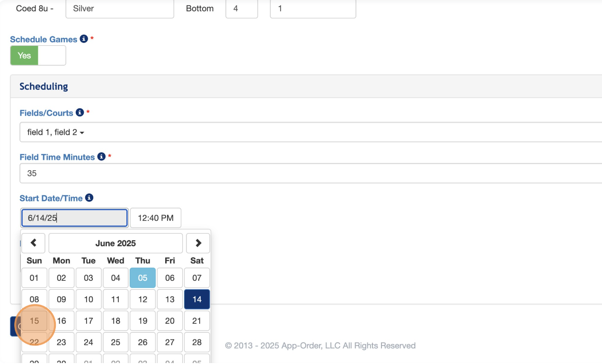Click info icon next to Schedule Games
Viewport: 602px width, 364px height.
[x=84, y=39]
